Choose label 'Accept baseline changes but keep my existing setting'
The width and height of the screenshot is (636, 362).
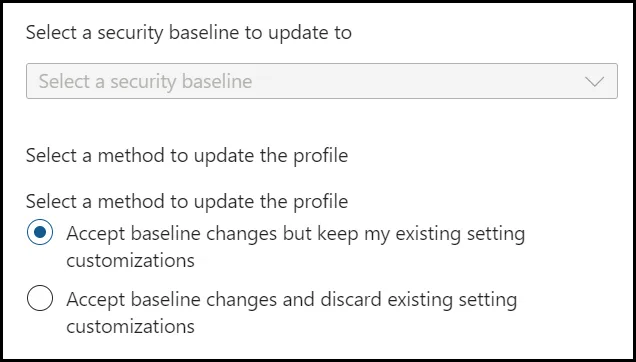pos(296,235)
